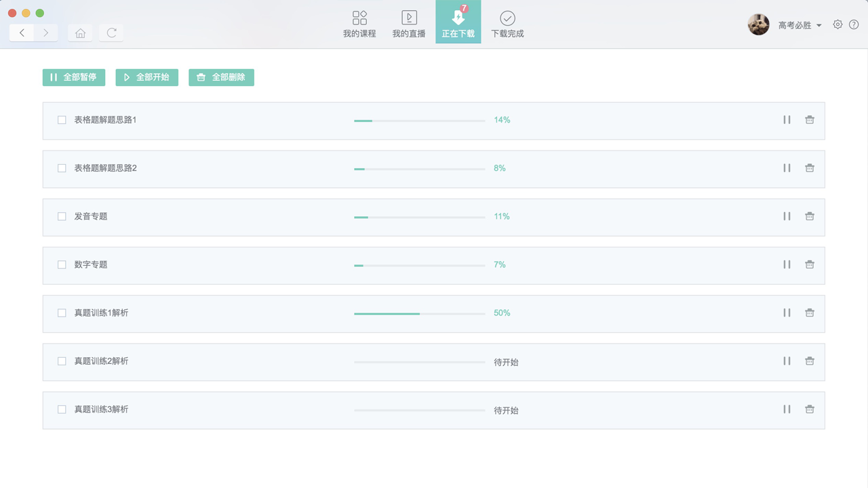Pause download of 真题训练1解析
Viewport: 868px width, 488px height.
click(787, 312)
